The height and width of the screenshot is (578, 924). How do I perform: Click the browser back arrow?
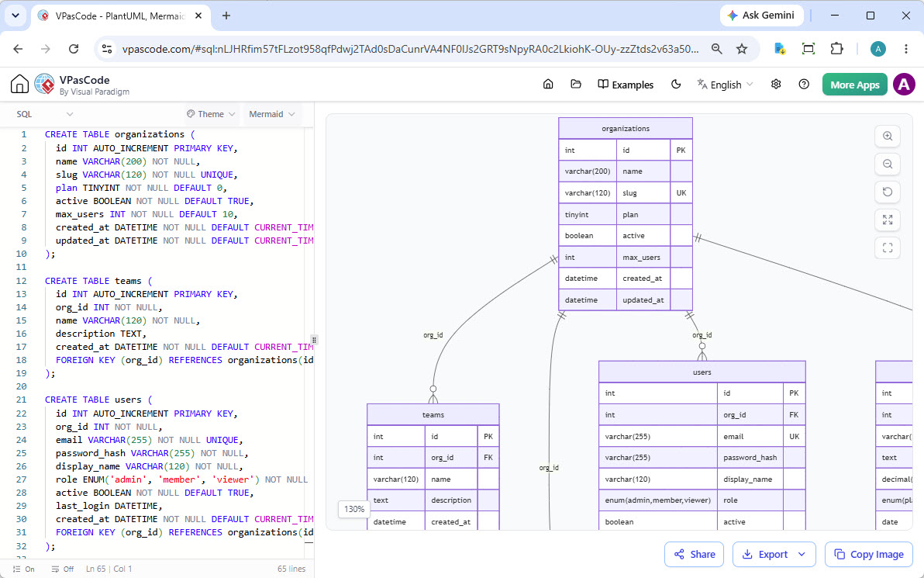coord(19,49)
